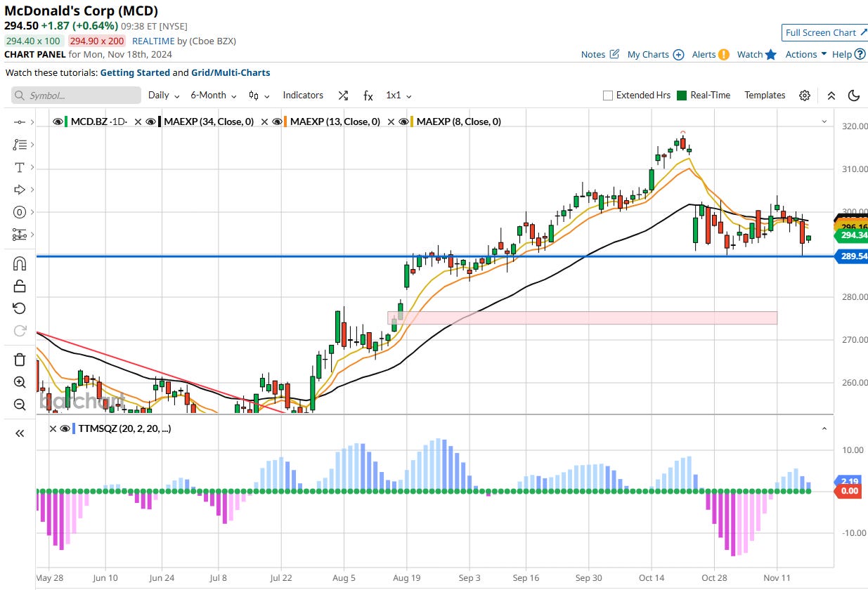Open the 1x1 grid layout dropdown

click(399, 95)
